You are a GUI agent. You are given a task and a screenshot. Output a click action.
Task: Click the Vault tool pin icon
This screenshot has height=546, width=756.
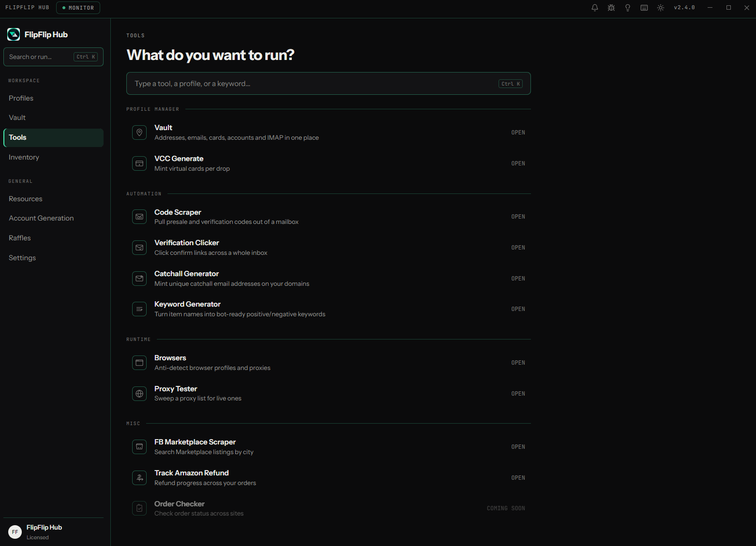pos(139,133)
